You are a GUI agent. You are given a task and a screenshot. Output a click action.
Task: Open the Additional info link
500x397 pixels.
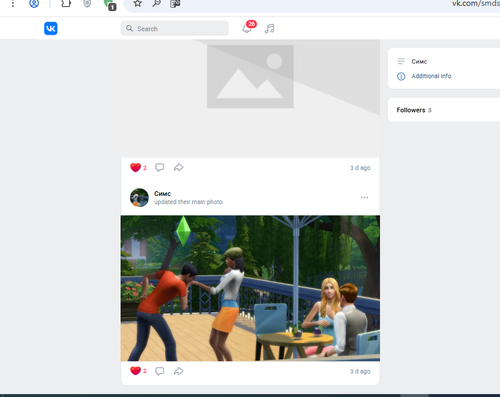[x=431, y=76]
